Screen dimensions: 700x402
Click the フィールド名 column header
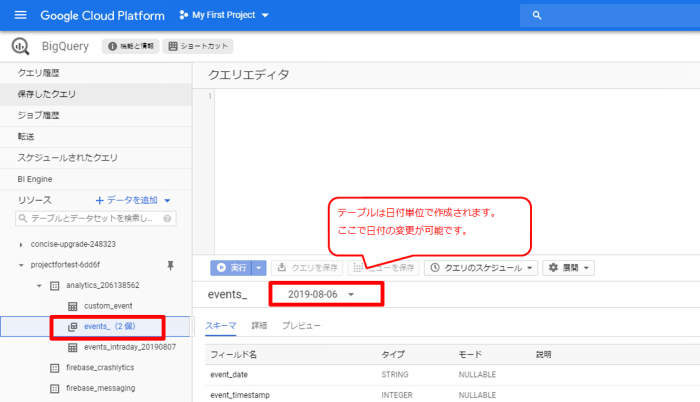pos(233,355)
